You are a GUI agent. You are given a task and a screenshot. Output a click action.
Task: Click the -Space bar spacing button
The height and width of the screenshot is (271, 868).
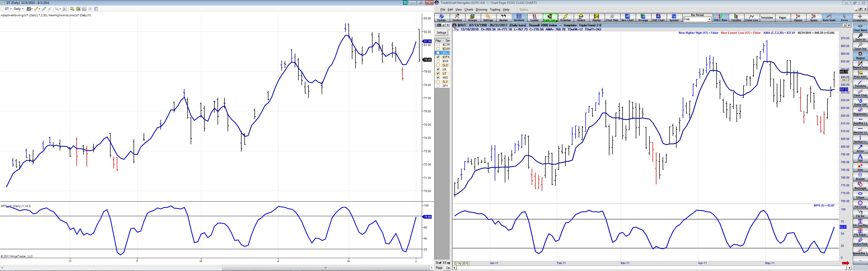(813, 18)
